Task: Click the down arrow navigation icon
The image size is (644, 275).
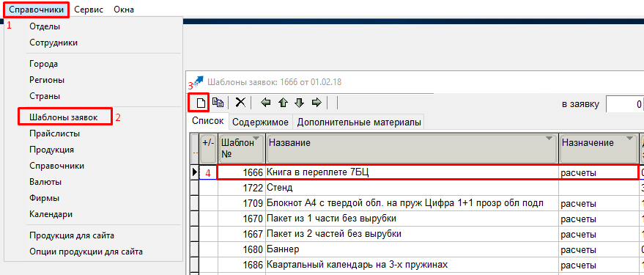Action: pyautogui.click(x=300, y=103)
